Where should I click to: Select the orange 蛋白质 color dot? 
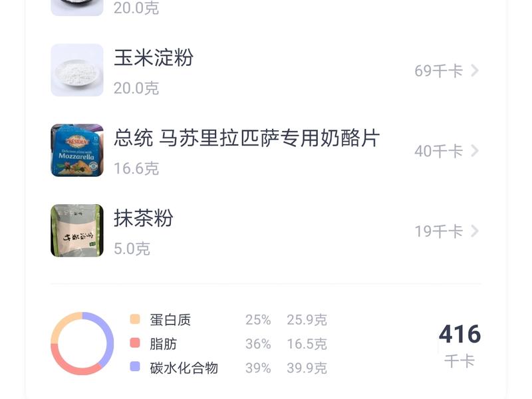point(136,318)
